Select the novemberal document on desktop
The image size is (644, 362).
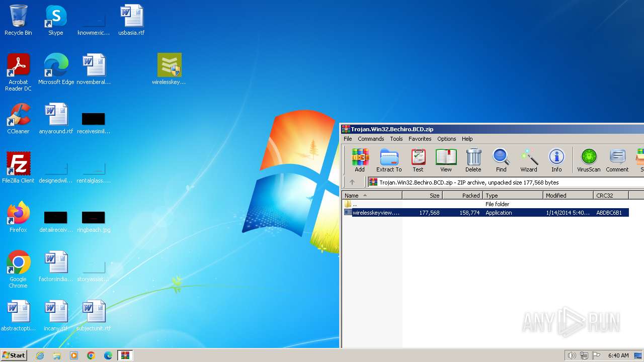(x=94, y=69)
